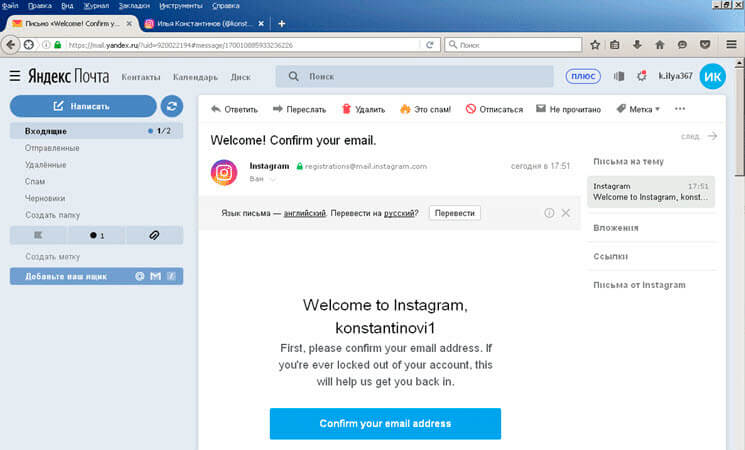Open the Черновики folder
Image resolution: width=745 pixels, height=450 pixels.
click(45, 198)
